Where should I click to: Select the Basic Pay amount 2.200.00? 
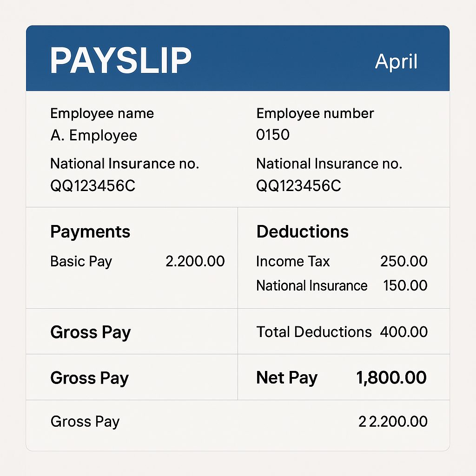(x=195, y=261)
